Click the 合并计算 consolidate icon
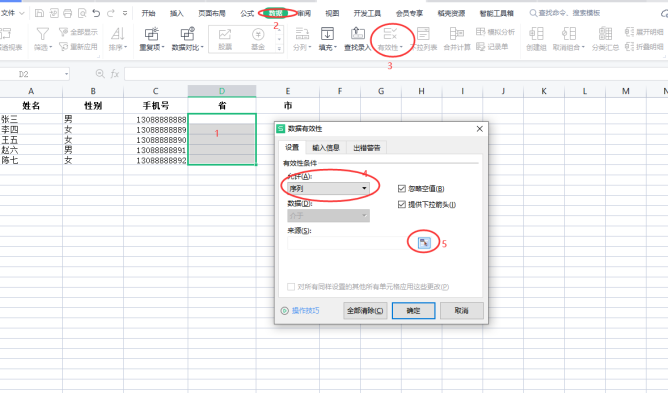The image size is (668, 393). click(457, 34)
